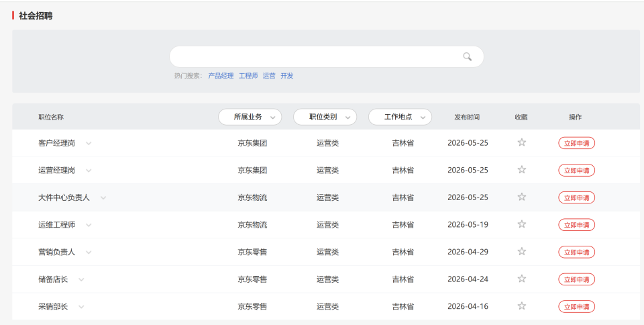Open the 工作地点 filter dropdown
The height and width of the screenshot is (325, 644).
click(400, 117)
